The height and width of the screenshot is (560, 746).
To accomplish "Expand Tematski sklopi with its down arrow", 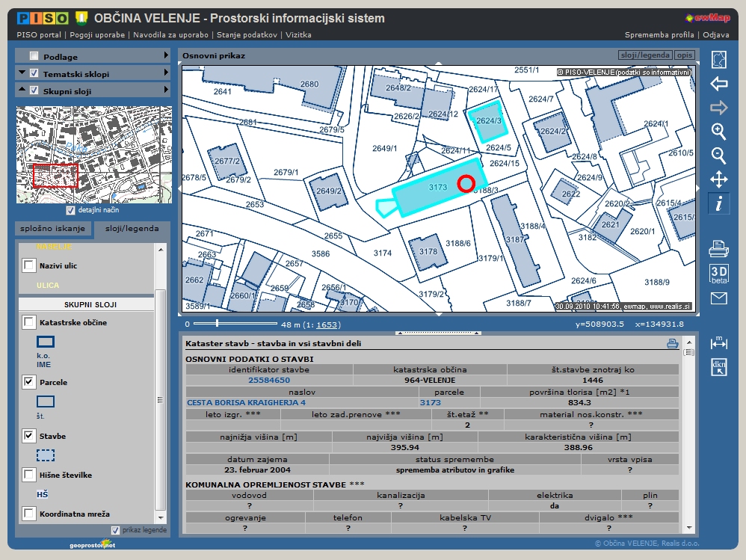I will point(20,73).
